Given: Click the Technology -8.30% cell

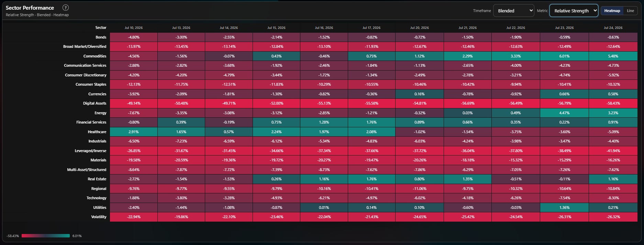Looking at the screenshot, I should [x=613, y=198].
